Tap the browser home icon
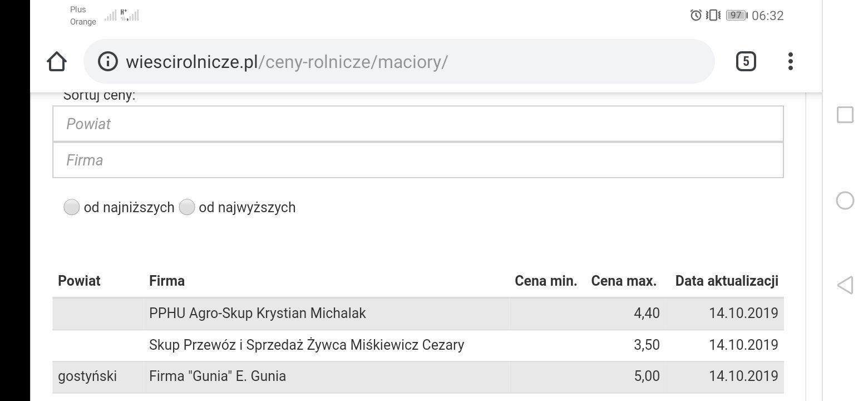This screenshot has height=401, width=868. coord(57,61)
